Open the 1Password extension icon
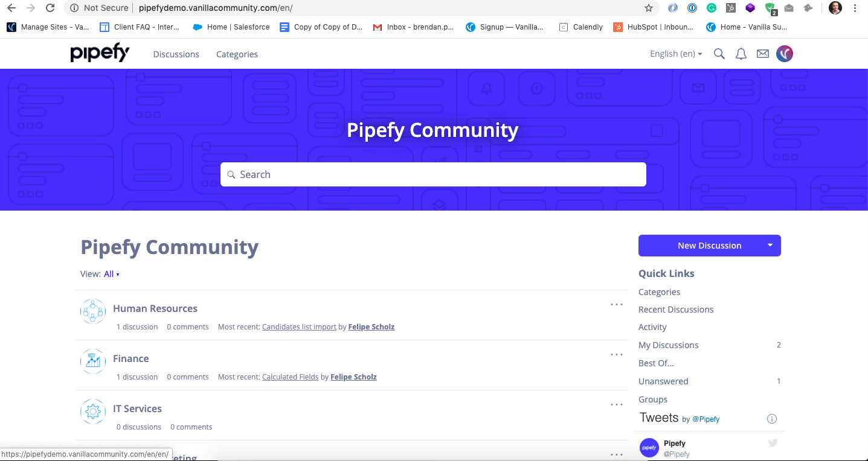Viewport: 868px width, 461px height. click(692, 8)
